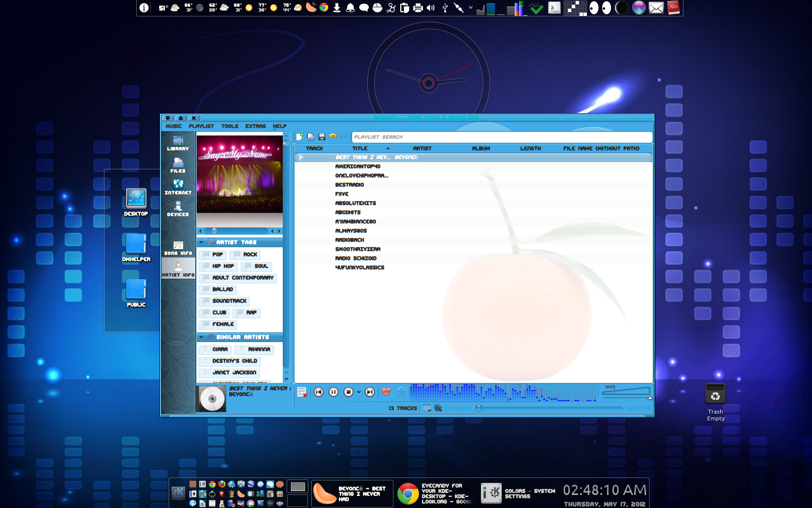Open the Playlist menu
The height and width of the screenshot is (508, 812).
pos(201,126)
